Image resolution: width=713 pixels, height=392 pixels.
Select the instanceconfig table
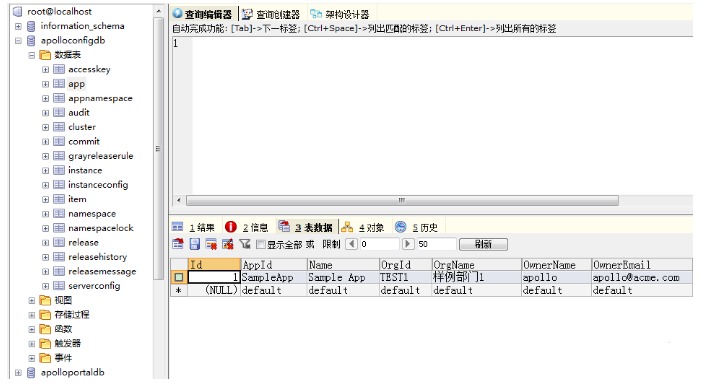click(98, 185)
